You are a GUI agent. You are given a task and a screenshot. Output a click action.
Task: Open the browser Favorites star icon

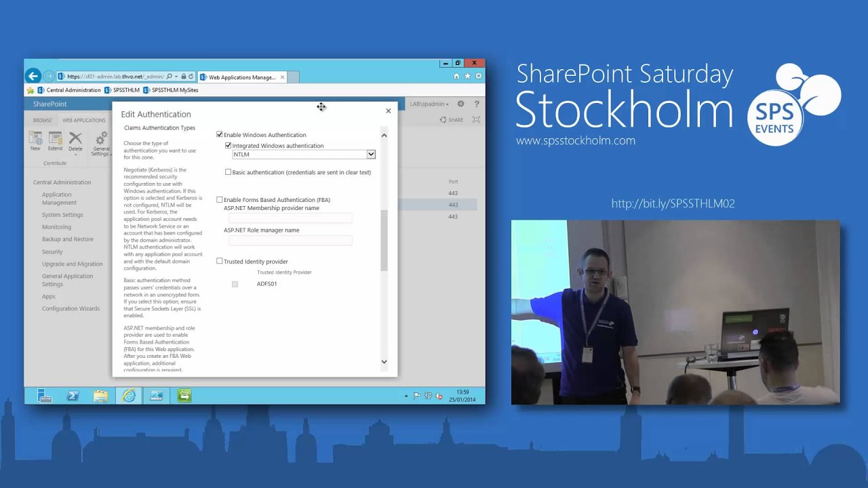(x=467, y=77)
